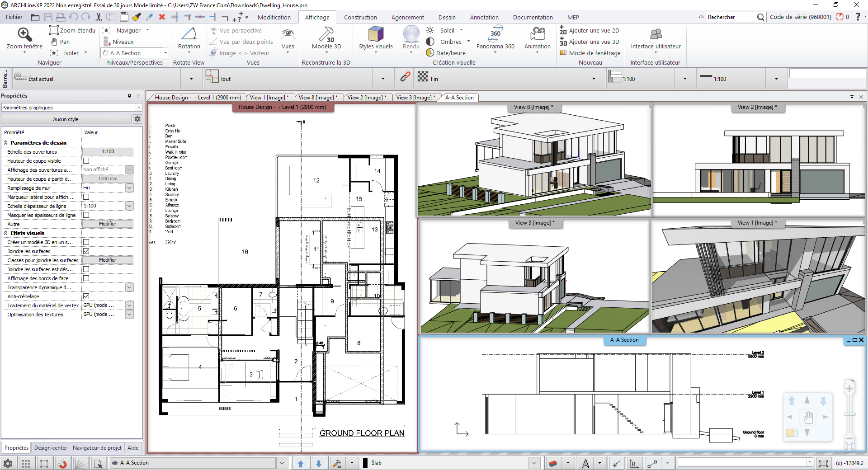The height and width of the screenshot is (470, 868).
Task: Uncheck Joindre les surfaces option
Action: (x=86, y=251)
